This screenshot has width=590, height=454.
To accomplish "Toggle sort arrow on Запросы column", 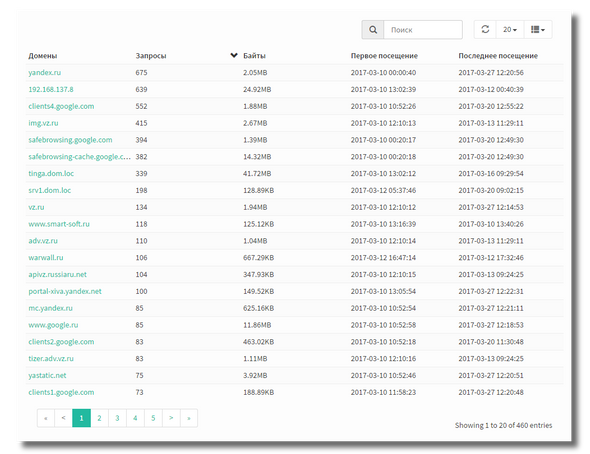I will (x=234, y=55).
